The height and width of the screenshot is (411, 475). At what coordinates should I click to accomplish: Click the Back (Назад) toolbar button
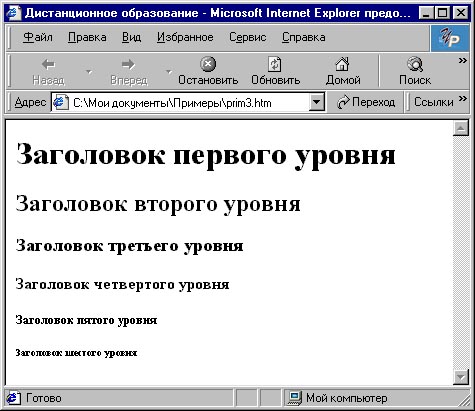[49, 71]
